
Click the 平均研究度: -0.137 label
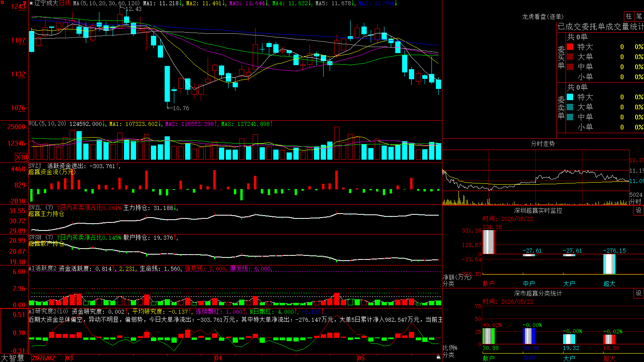tap(162, 312)
